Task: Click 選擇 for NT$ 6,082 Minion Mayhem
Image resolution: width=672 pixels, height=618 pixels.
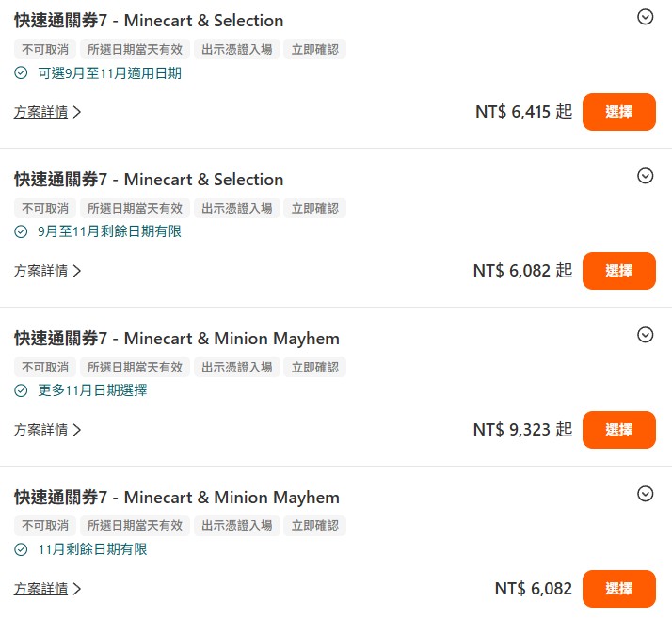Action: point(618,589)
